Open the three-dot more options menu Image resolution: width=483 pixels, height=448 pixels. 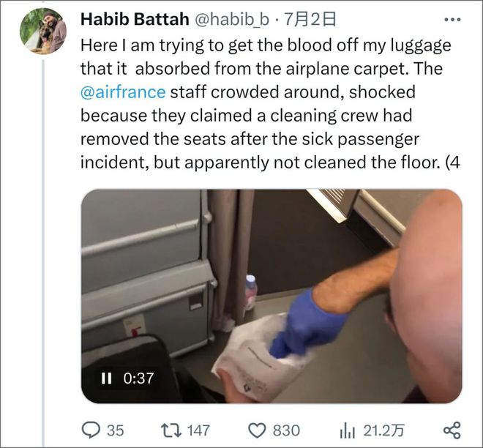pyautogui.click(x=452, y=20)
